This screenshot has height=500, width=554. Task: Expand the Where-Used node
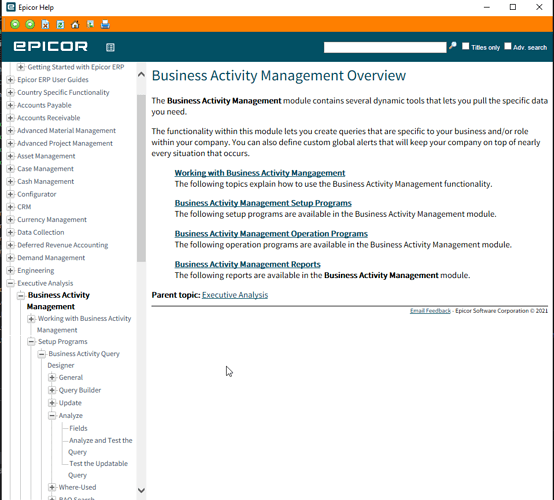pos(52,487)
